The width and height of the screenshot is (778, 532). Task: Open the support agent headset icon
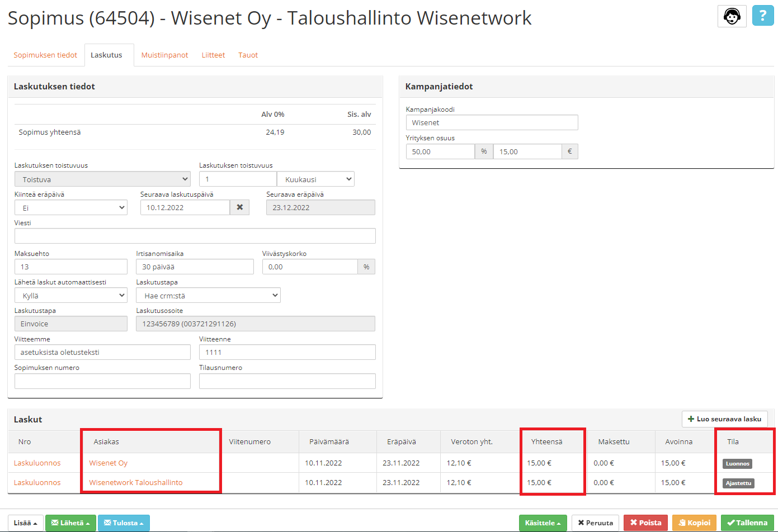pyautogui.click(x=732, y=16)
